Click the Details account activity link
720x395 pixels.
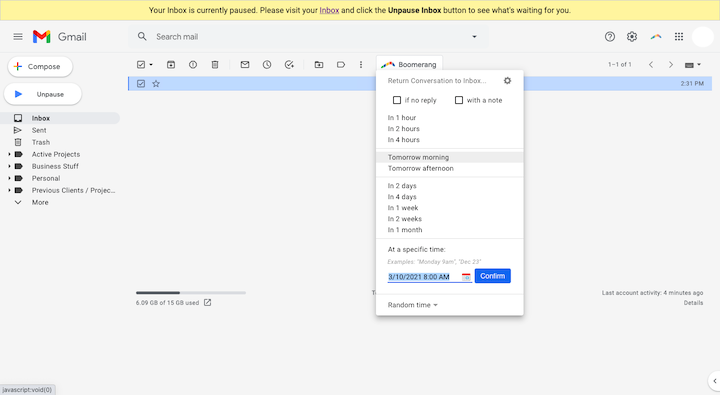coord(693,303)
